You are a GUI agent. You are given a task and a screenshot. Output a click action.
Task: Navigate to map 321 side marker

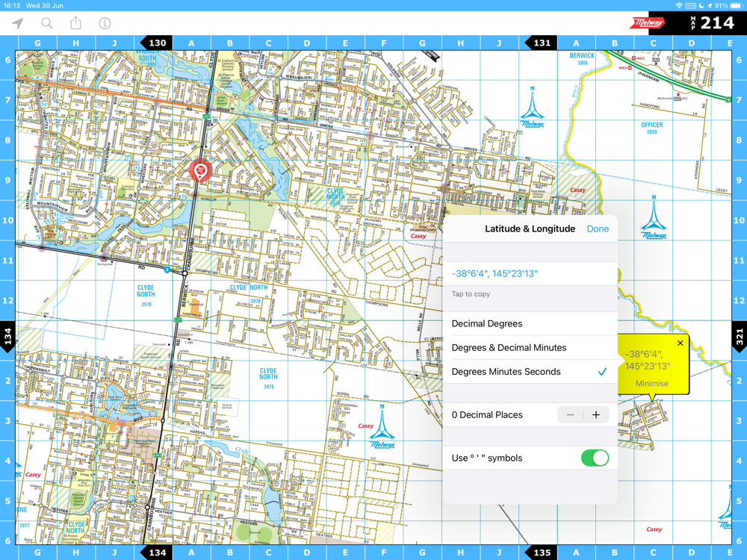[x=740, y=337]
